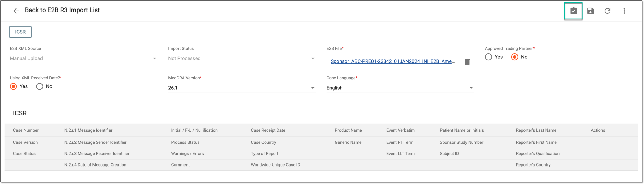Select Yes for Using XML Received Date
The image size is (644, 184).
pyautogui.click(x=13, y=86)
